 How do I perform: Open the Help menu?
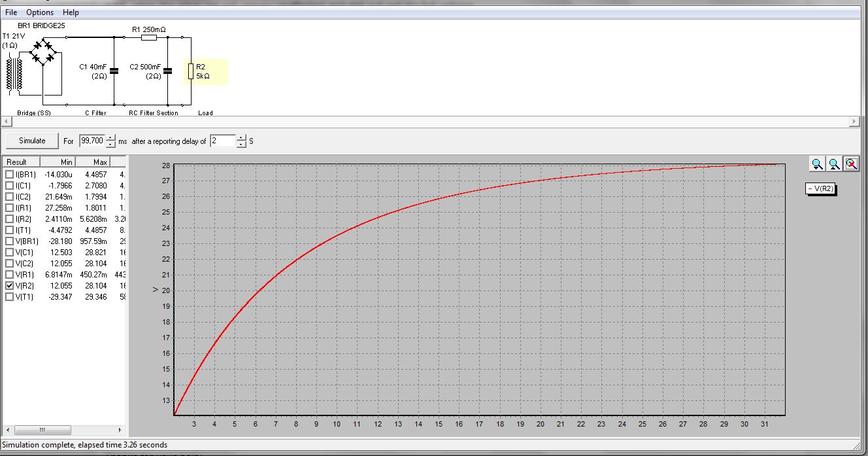pyautogui.click(x=71, y=12)
